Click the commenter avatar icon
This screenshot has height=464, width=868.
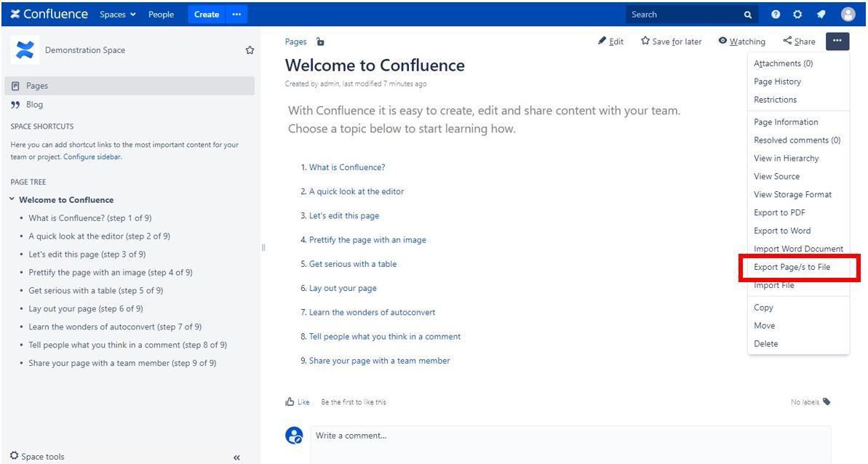(x=294, y=435)
